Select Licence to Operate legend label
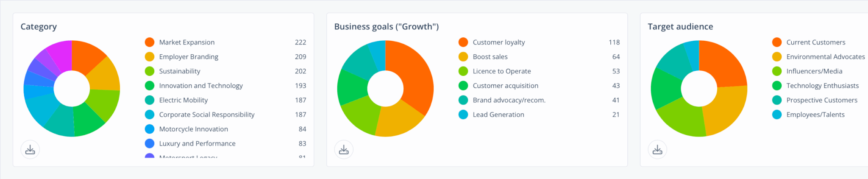 pyautogui.click(x=501, y=71)
